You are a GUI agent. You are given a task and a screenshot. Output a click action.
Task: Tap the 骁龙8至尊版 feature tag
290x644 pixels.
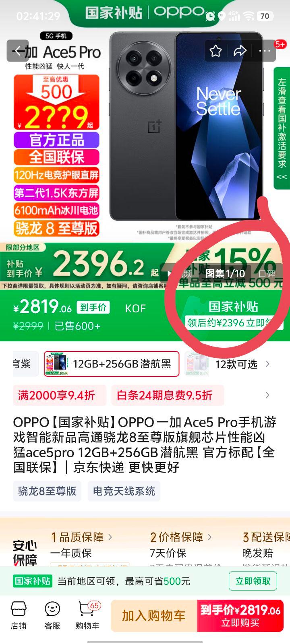[x=47, y=491]
